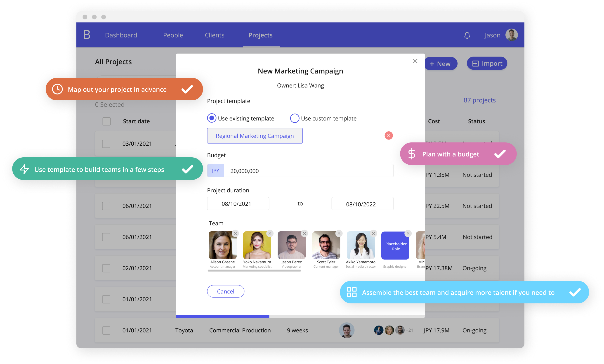
Task: Click the New project button
Action: coord(441,64)
